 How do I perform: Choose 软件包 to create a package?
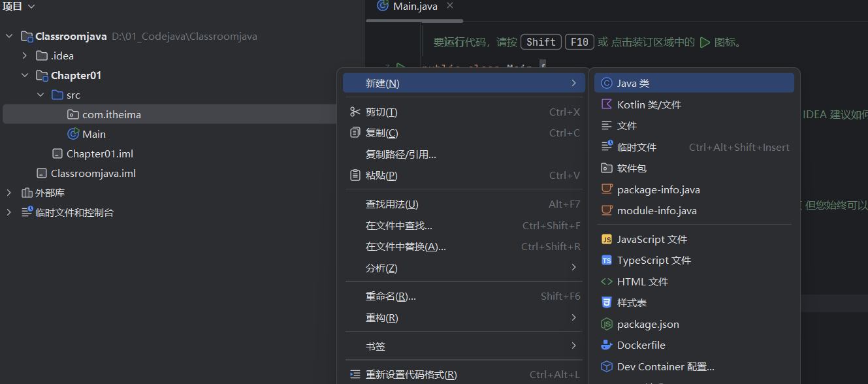point(637,168)
